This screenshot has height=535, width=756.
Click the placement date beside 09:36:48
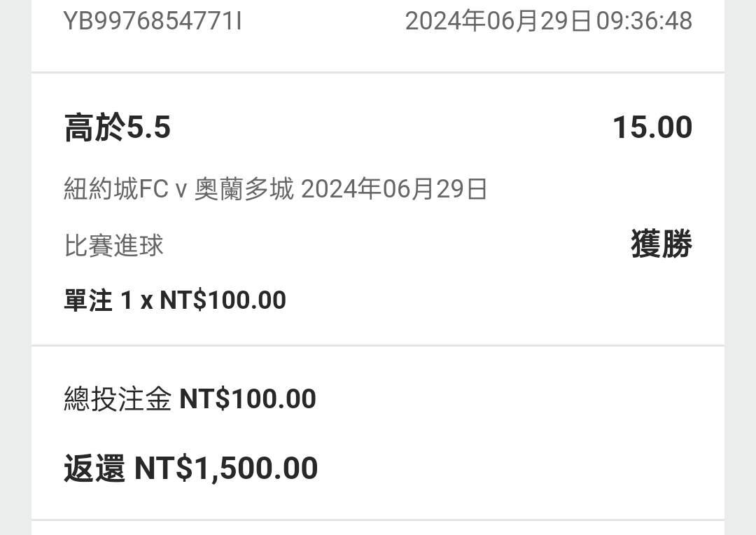pyautogui.click(x=498, y=21)
